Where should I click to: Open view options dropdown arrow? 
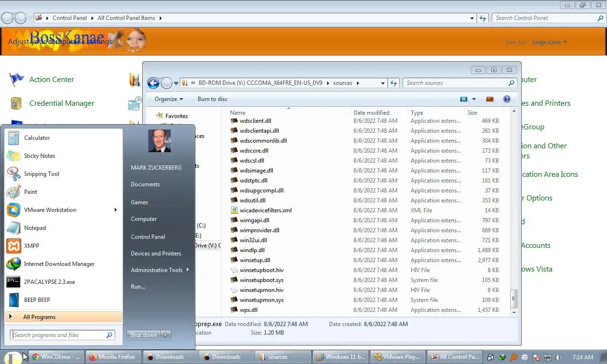474,99
